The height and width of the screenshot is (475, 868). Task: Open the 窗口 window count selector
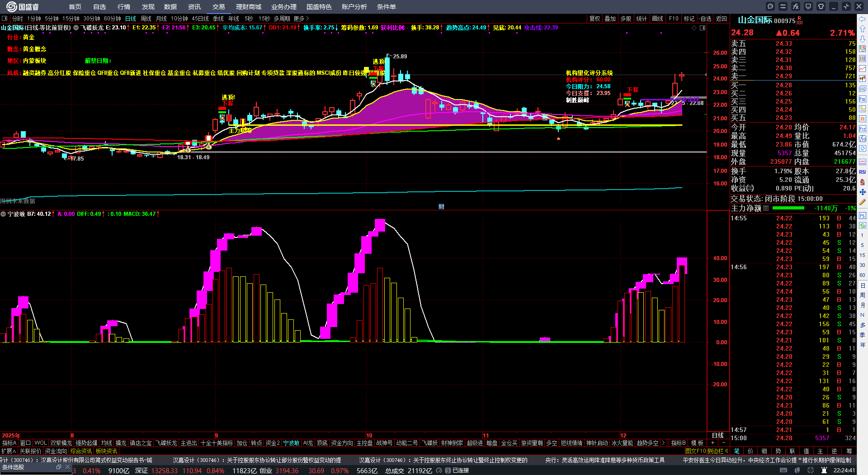pos(25,443)
